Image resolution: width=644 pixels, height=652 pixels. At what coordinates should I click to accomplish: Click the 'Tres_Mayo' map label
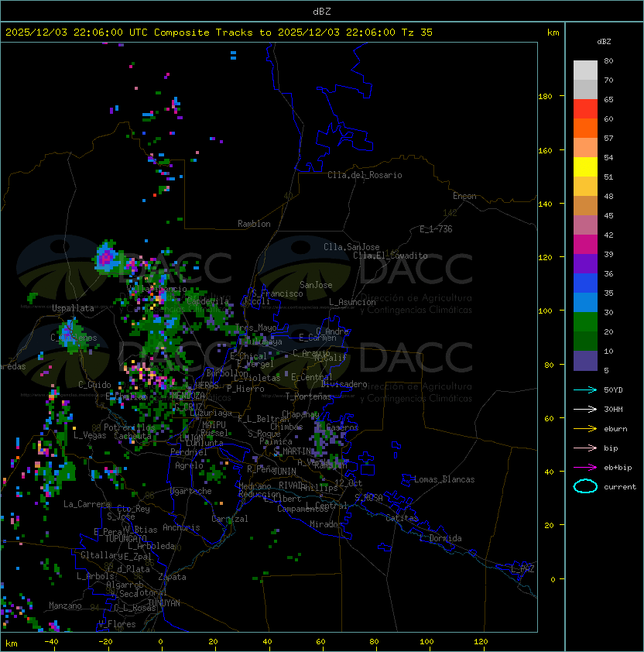point(255,328)
